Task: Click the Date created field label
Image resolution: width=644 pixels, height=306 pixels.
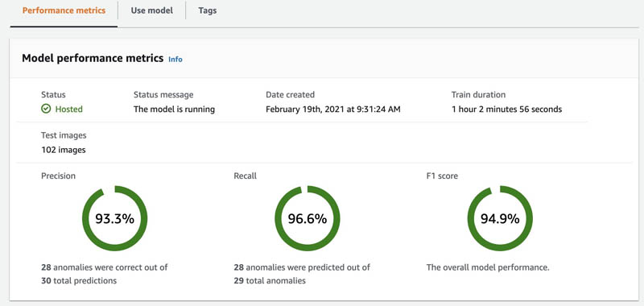Action: coord(290,94)
